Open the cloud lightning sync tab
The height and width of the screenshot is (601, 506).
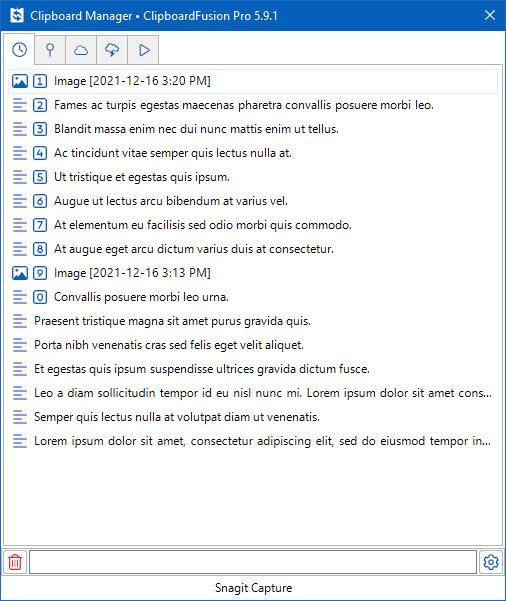[112, 50]
